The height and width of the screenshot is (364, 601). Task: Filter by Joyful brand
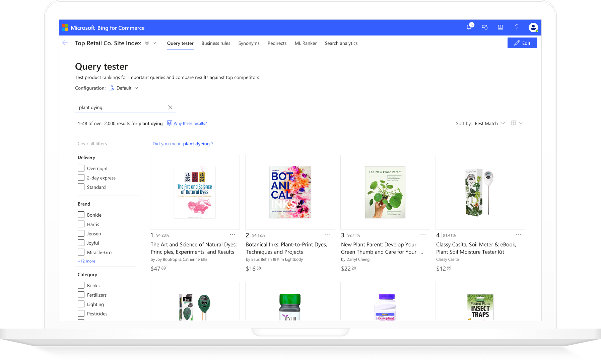tap(81, 243)
